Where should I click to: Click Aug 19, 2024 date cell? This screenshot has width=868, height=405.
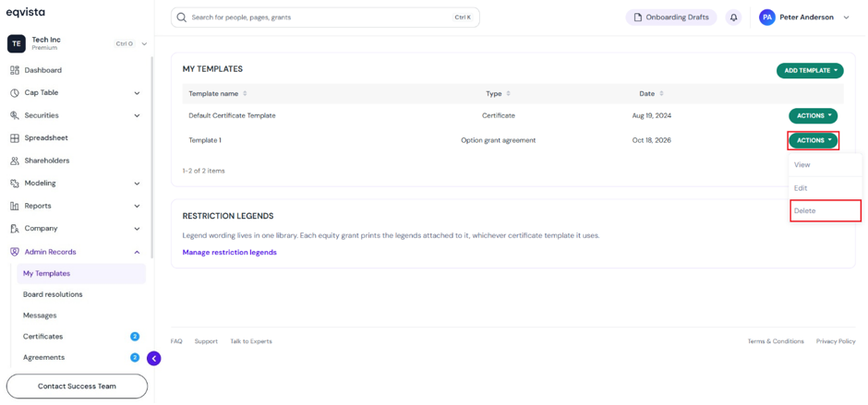(x=652, y=115)
